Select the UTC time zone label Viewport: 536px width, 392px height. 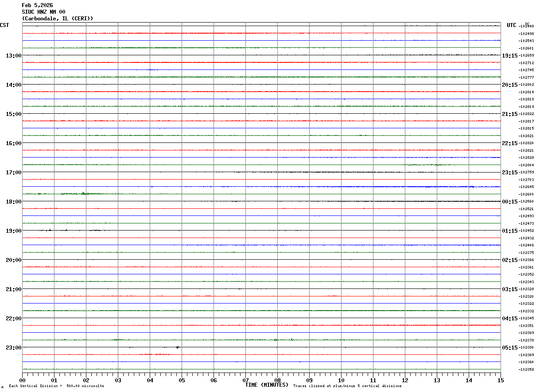(512, 25)
